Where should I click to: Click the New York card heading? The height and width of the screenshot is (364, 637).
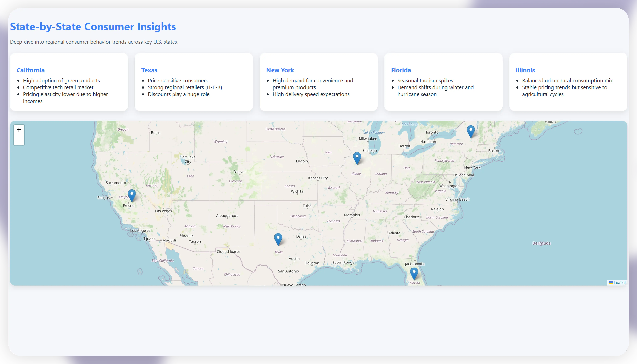[280, 70]
